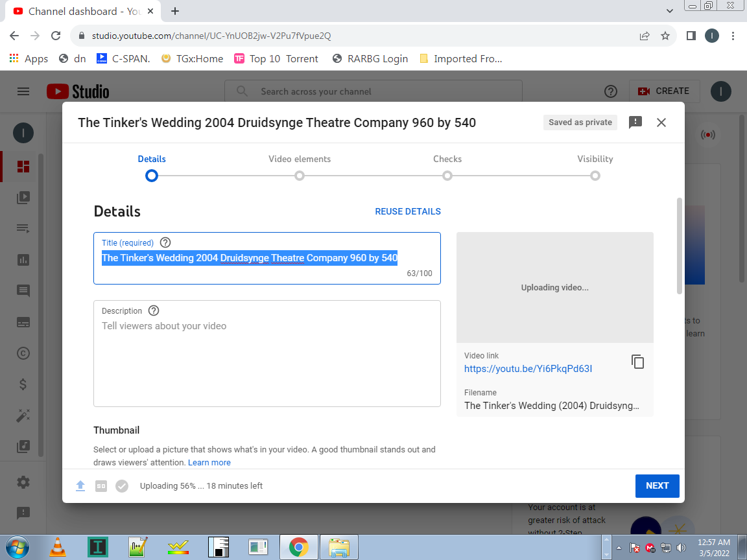Click the send feedback icon in dialog header
747x560 pixels.
pos(635,122)
